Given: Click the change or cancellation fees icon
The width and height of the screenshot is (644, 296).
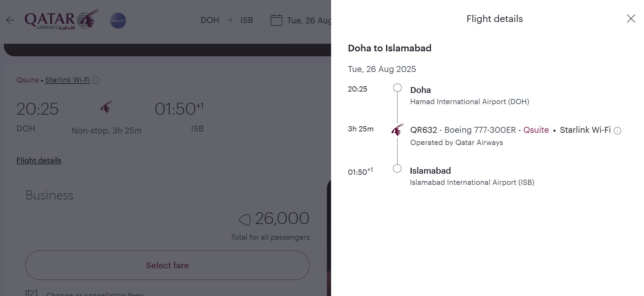Looking at the screenshot, I should tap(31, 293).
